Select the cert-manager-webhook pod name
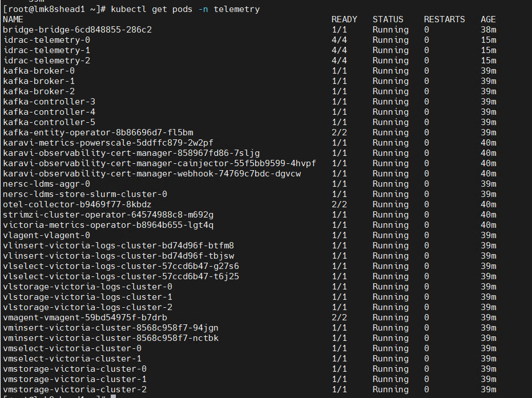Viewport: 532px width, 398px height. (152, 174)
